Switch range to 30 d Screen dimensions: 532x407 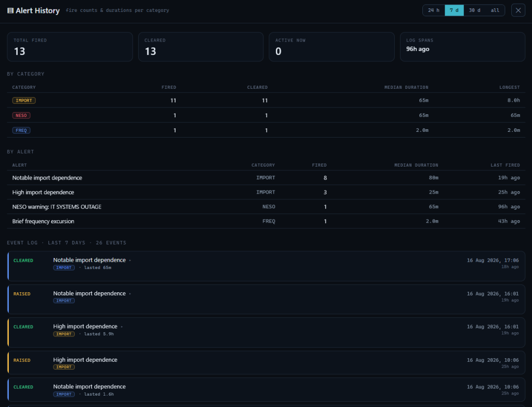click(x=474, y=10)
